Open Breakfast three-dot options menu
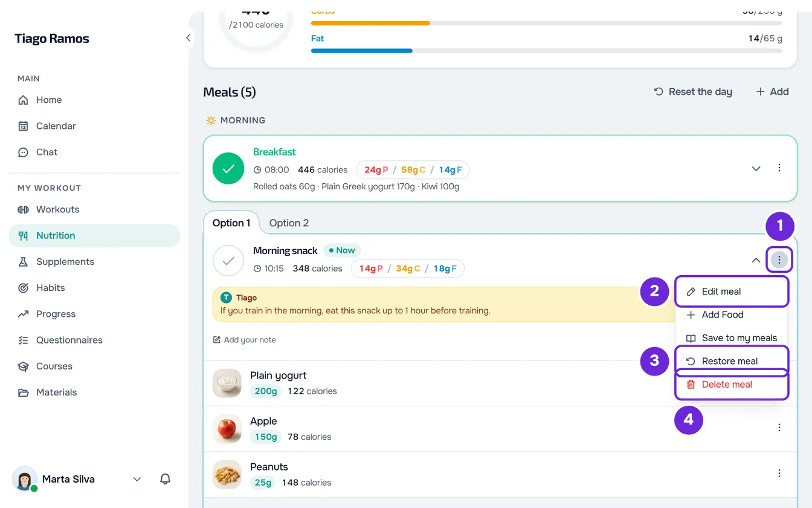This screenshot has height=508, width=812. coord(779,168)
